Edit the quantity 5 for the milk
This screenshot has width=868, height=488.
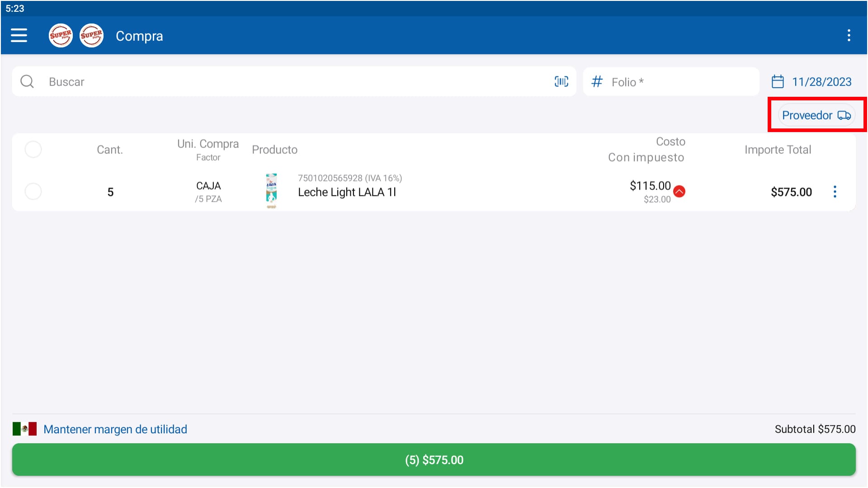(110, 192)
